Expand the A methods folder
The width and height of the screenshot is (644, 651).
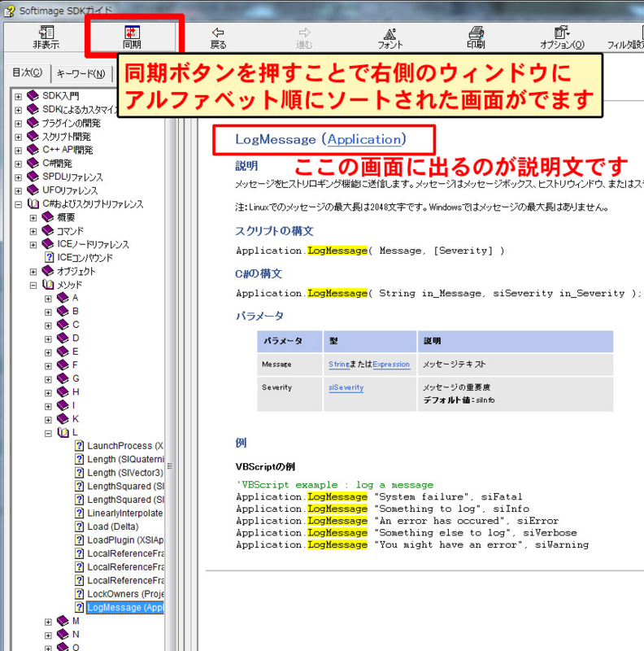[48, 299]
